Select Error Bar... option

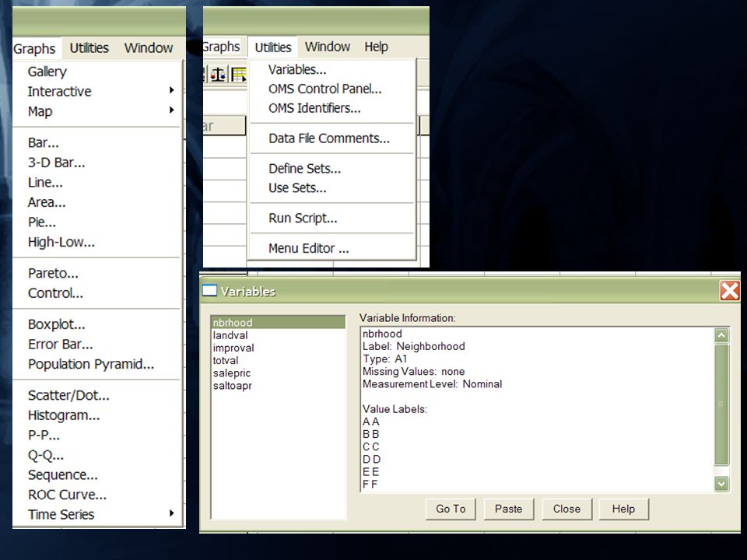[61, 345]
